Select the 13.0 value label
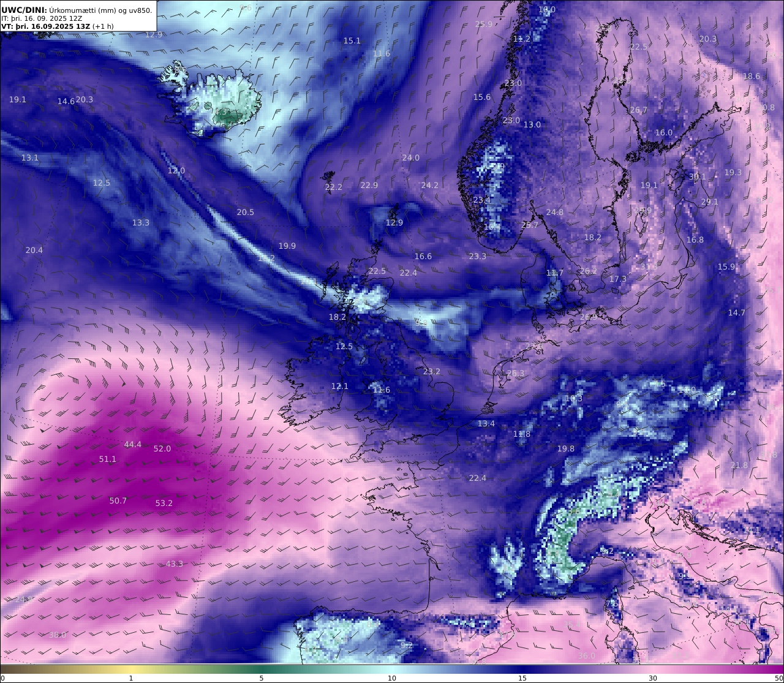This screenshot has height=683, width=784. 532,124
